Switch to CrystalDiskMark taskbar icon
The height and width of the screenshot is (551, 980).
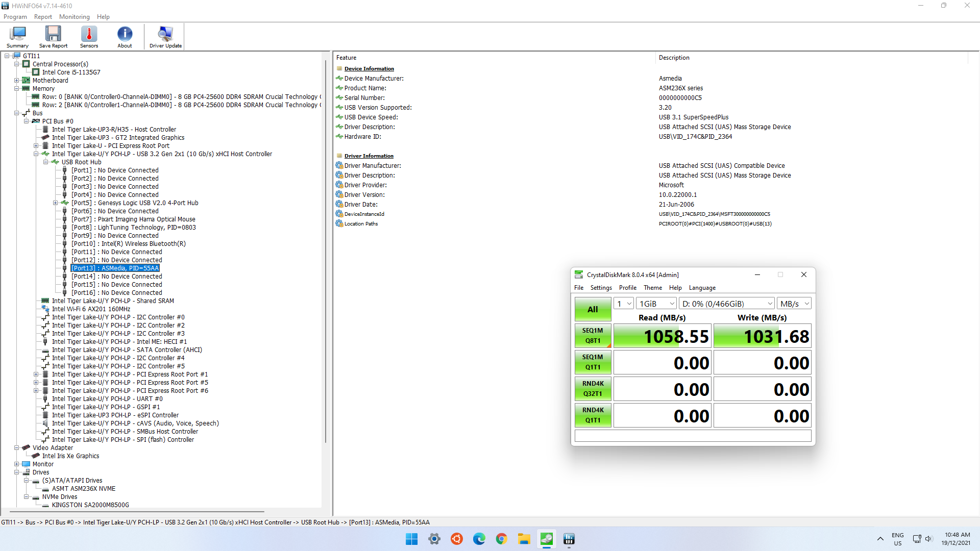(546, 539)
